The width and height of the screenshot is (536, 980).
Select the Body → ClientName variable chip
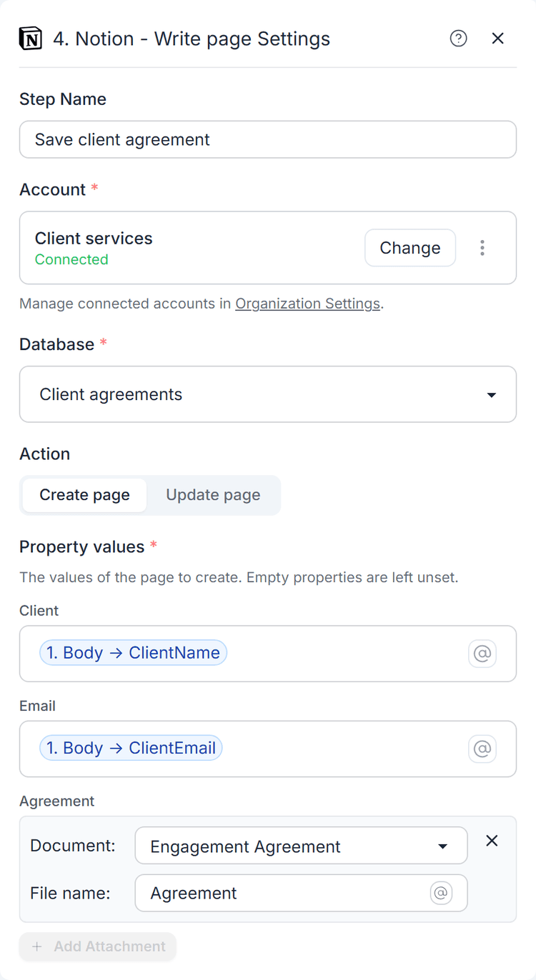[133, 653]
